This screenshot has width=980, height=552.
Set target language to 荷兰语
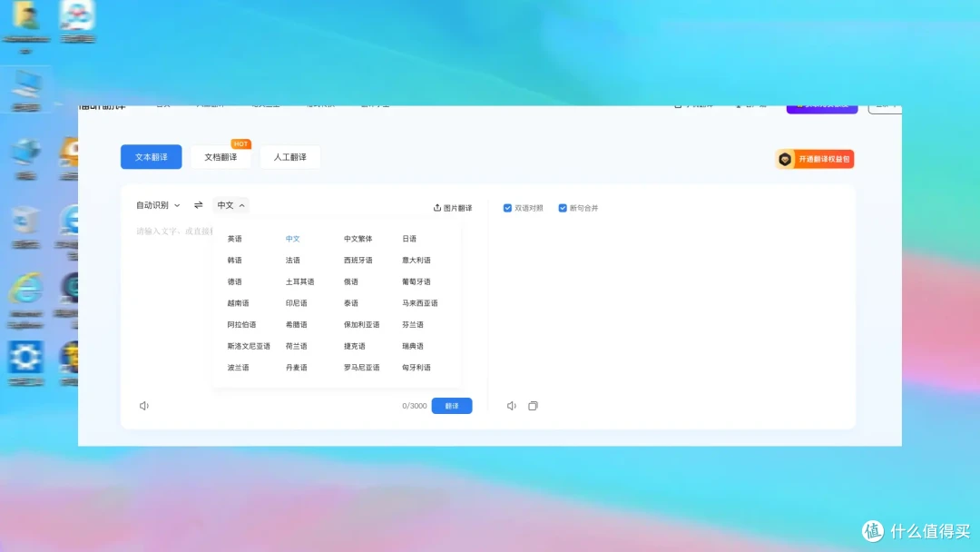tap(296, 346)
